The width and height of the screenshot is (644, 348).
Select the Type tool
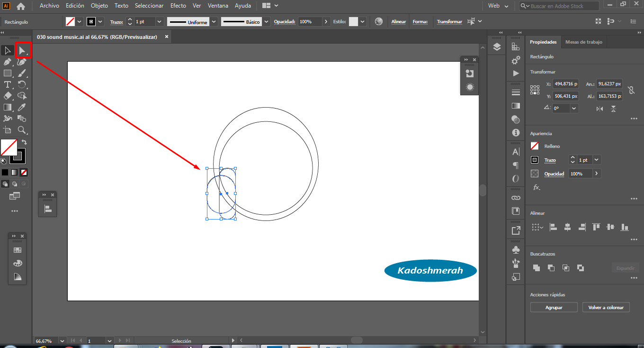[8, 84]
